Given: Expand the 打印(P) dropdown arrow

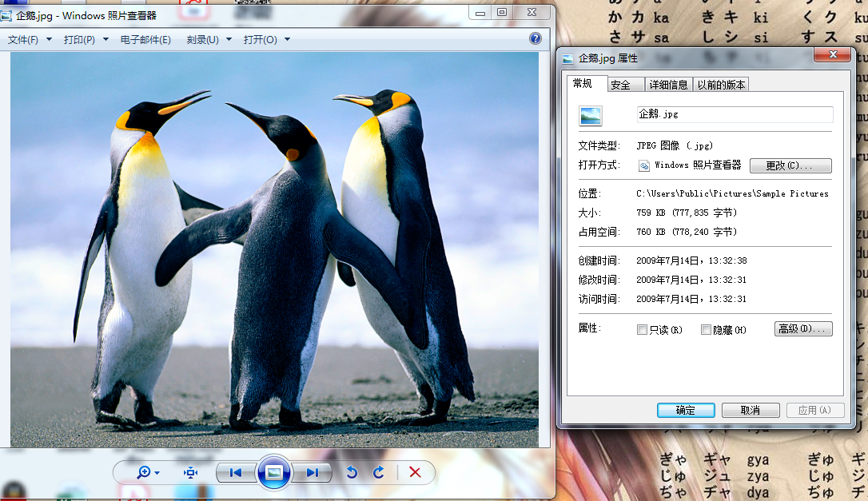Looking at the screenshot, I should pyautogui.click(x=106, y=39).
